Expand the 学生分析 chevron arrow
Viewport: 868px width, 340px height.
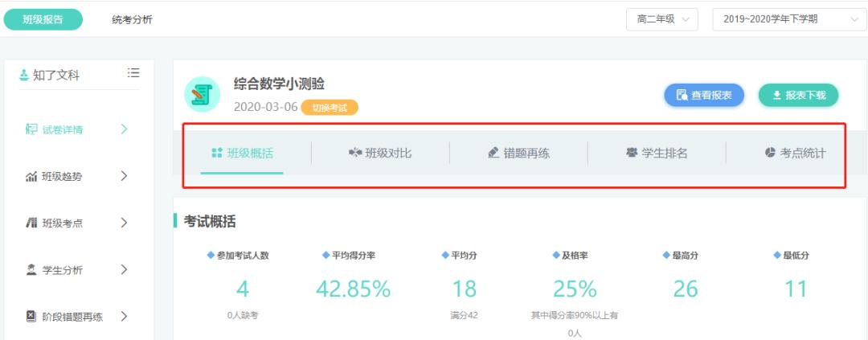coord(124,269)
